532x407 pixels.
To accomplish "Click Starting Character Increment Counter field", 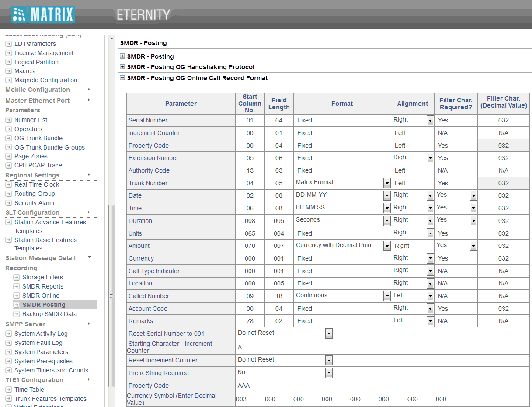I will 382,347.
